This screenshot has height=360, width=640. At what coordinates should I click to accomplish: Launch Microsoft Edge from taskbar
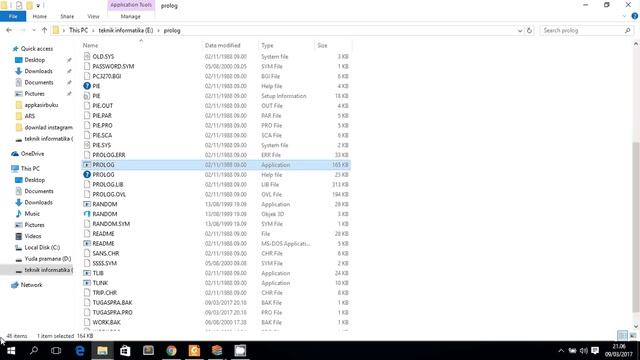pos(80,351)
